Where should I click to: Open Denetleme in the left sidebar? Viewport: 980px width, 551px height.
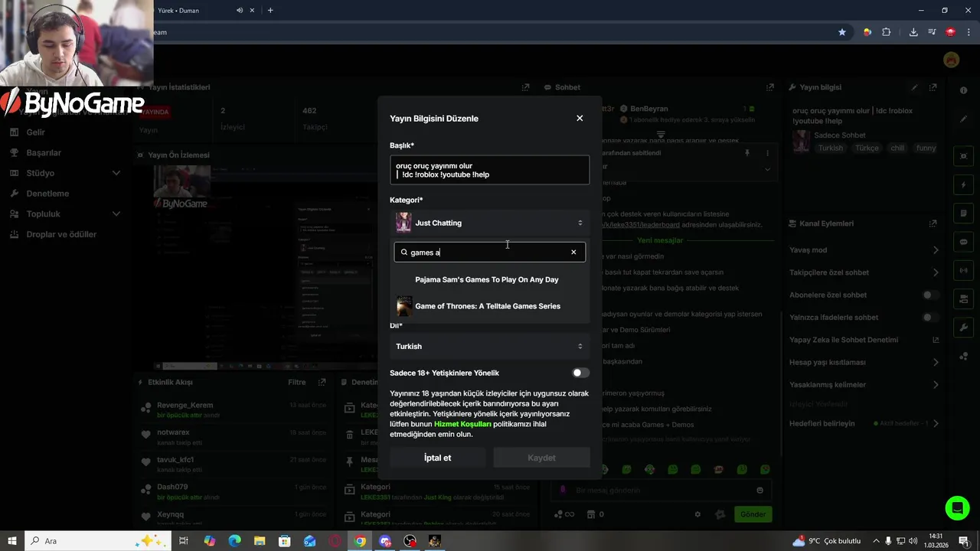[x=47, y=194]
